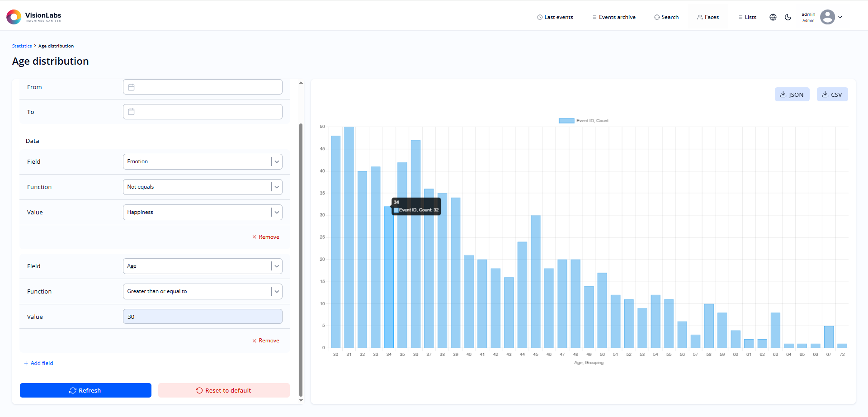Click the VisionLabs logo icon

coord(14,17)
